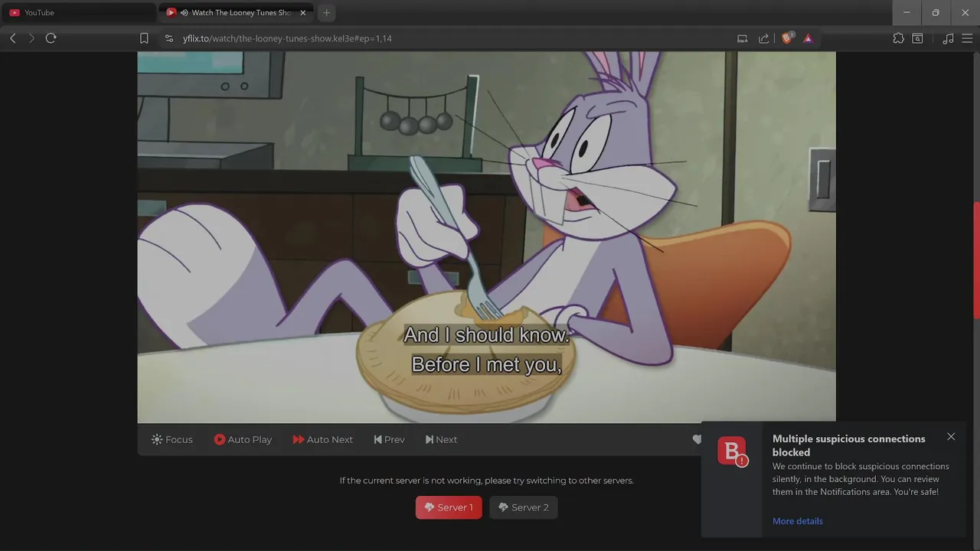Go back to the previous page

(12, 38)
